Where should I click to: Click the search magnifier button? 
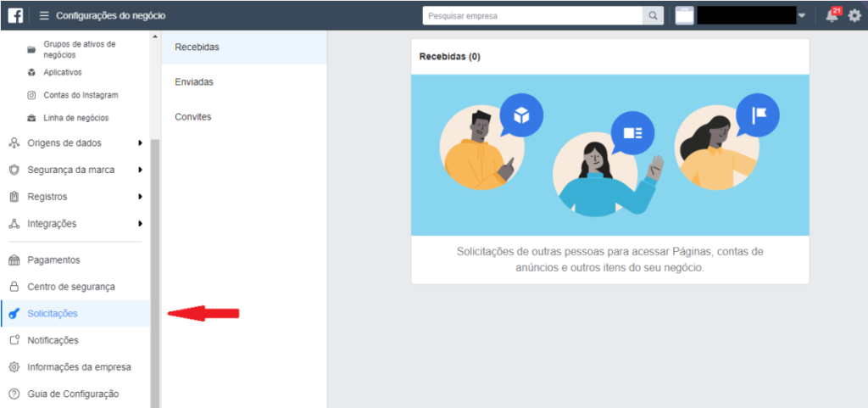pyautogui.click(x=654, y=15)
